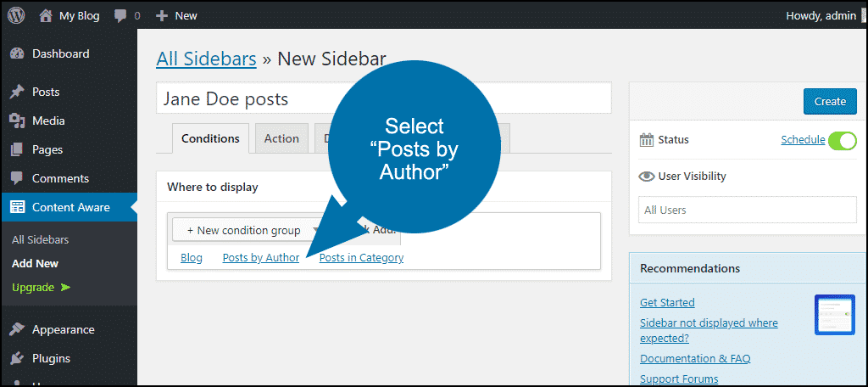
Task: Click the comments bubble icon in admin bar
Action: (120, 16)
